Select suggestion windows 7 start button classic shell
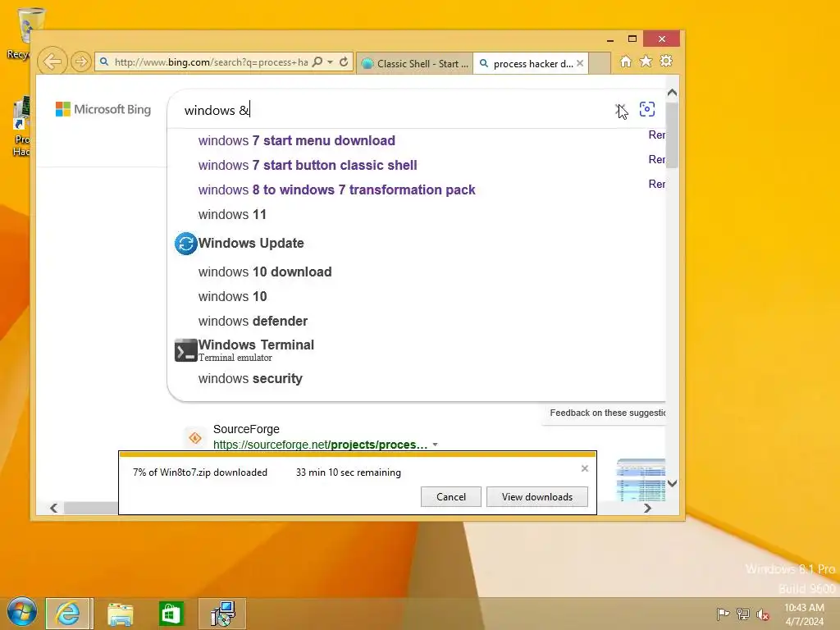This screenshot has width=840, height=630. click(308, 165)
